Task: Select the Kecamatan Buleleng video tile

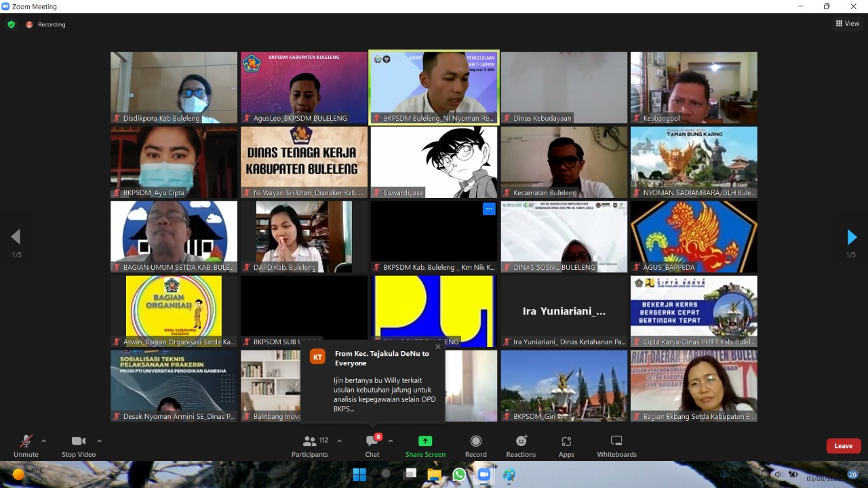Action: coord(564,163)
